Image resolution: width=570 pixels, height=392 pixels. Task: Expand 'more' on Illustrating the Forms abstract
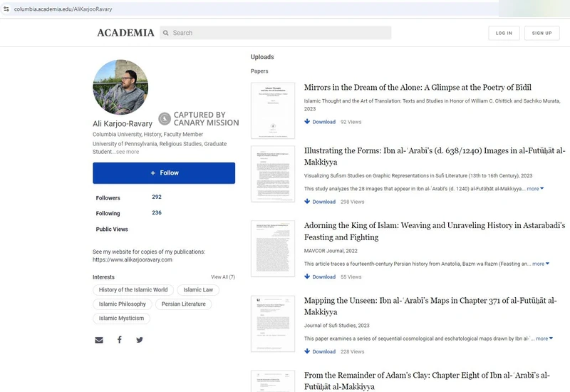[x=535, y=189]
